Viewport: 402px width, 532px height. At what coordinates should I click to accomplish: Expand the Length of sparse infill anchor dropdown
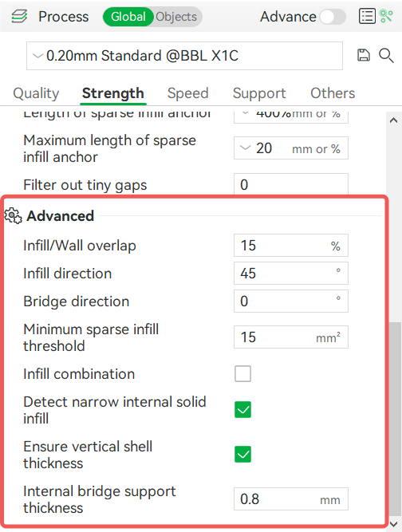pos(246,114)
